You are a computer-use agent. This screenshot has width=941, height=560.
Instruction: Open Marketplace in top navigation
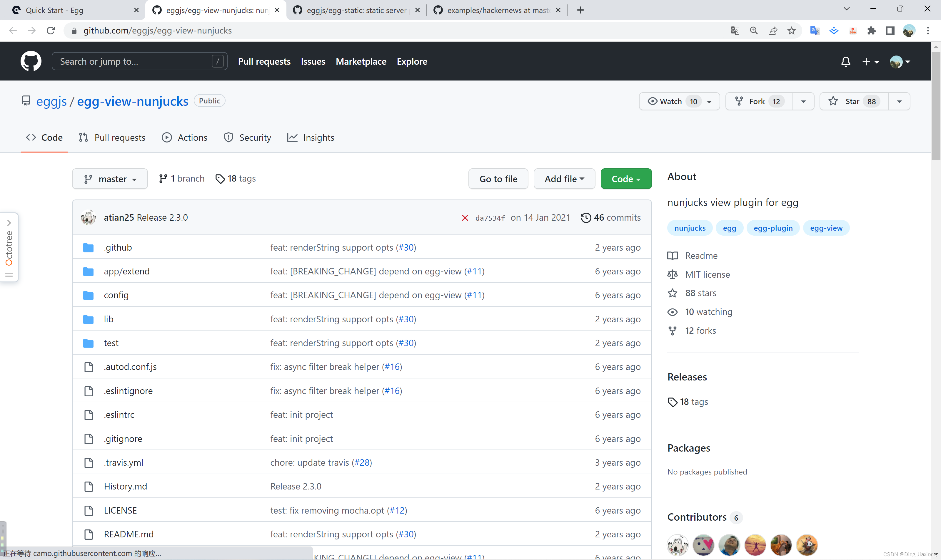(x=361, y=61)
